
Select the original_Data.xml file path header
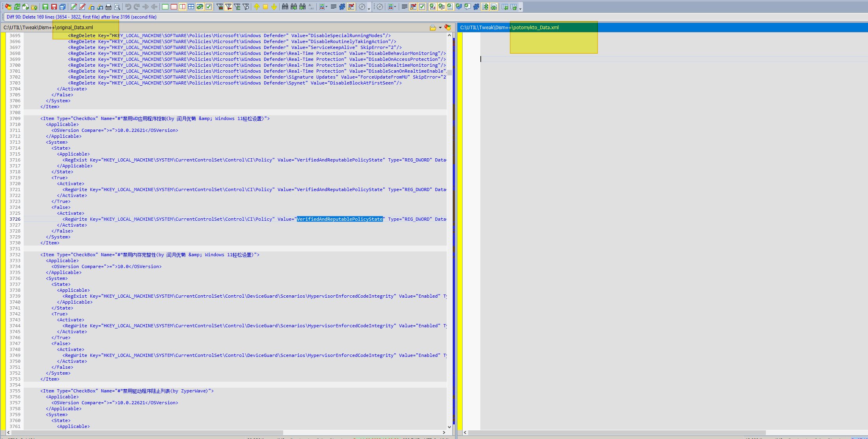click(49, 28)
